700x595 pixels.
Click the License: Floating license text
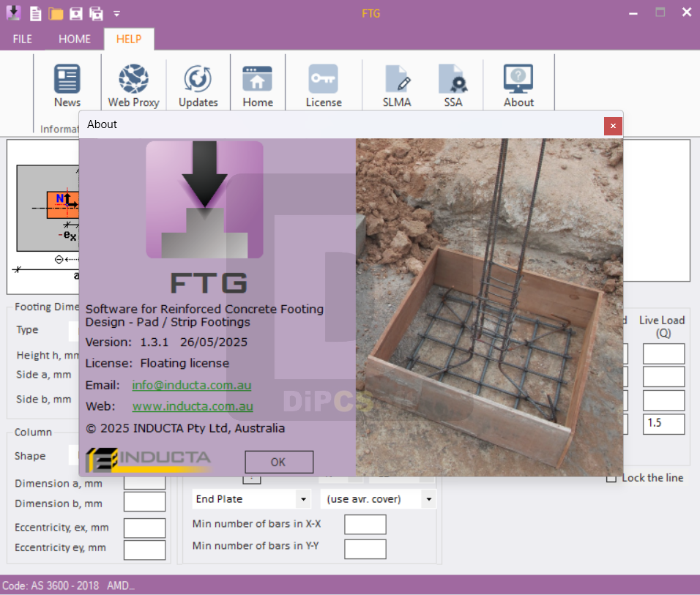point(157,363)
